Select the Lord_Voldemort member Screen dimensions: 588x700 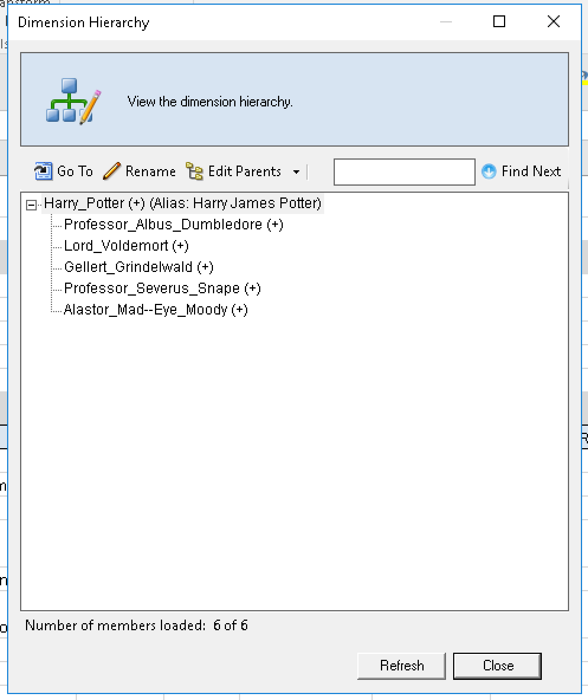click(126, 246)
